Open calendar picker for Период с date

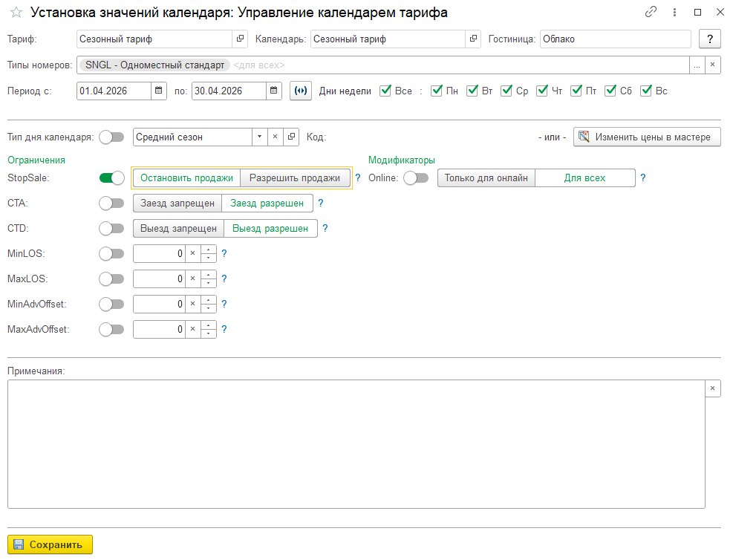tap(159, 91)
